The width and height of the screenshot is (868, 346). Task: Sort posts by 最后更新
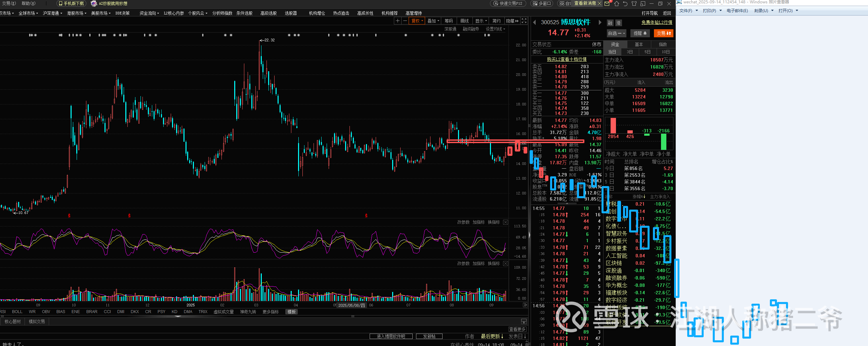tap(492, 336)
